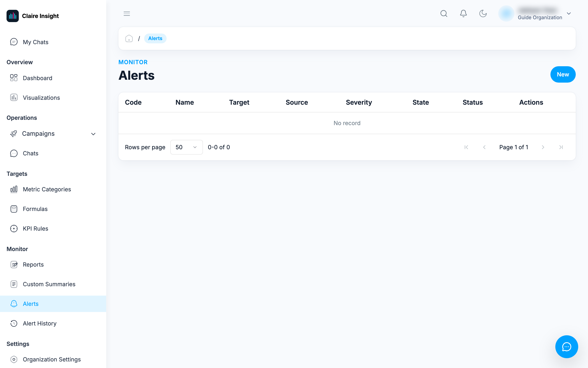588x368 pixels.
Task: Click the Metric Categories bar chart icon
Action: tap(14, 189)
